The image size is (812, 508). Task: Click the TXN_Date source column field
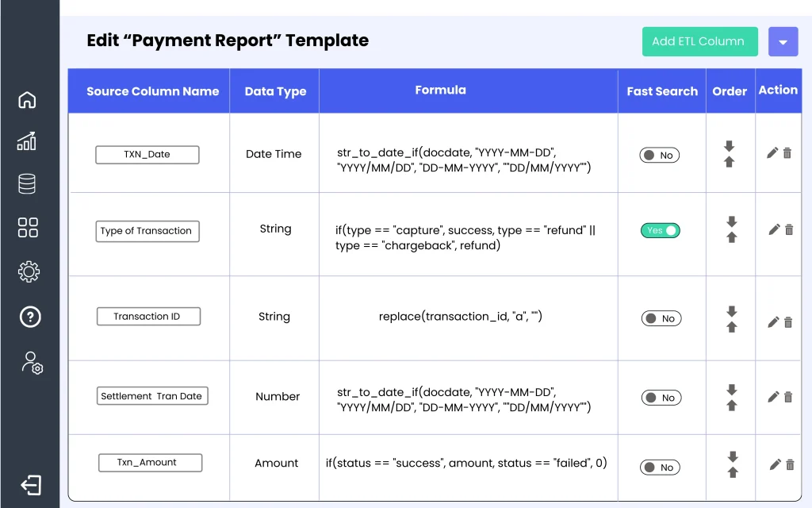147,155
